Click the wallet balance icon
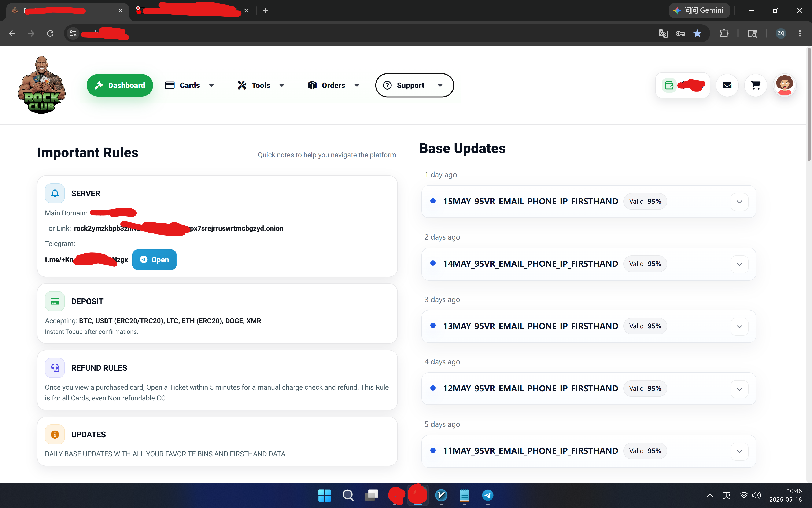Viewport: 812px width, 508px height. click(669, 85)
